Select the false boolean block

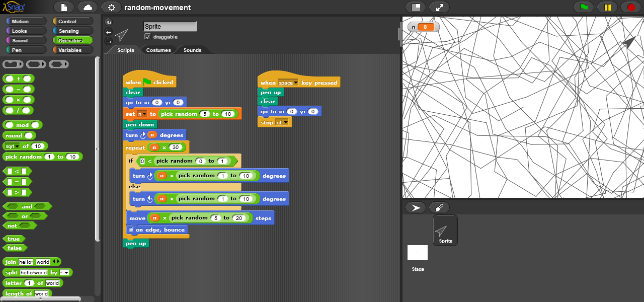click(15, 248)
